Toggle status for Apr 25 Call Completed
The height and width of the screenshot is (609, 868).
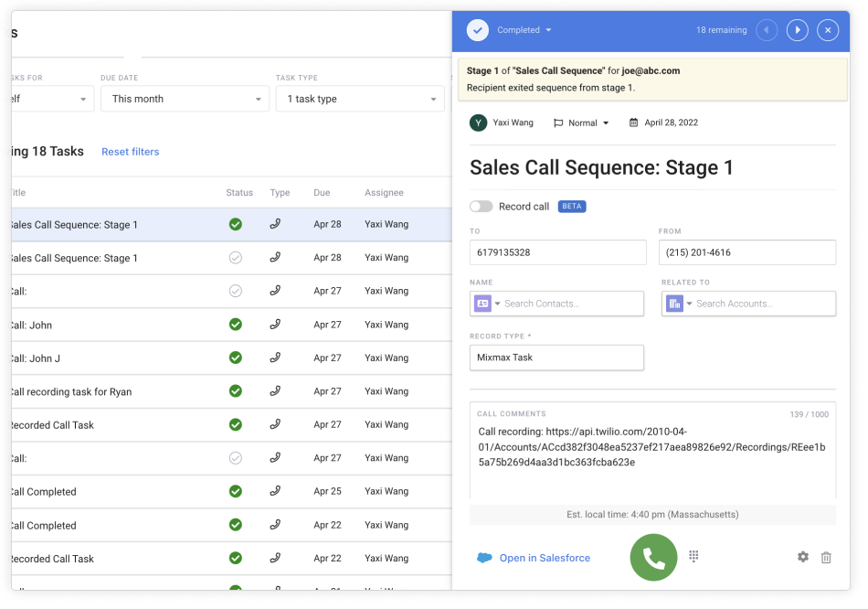(235, 491)
